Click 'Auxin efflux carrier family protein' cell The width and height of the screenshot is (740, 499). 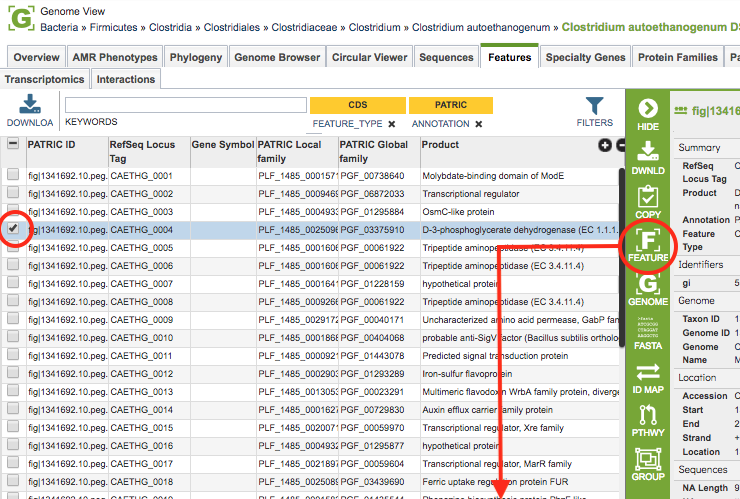click(x=519, y=409)
